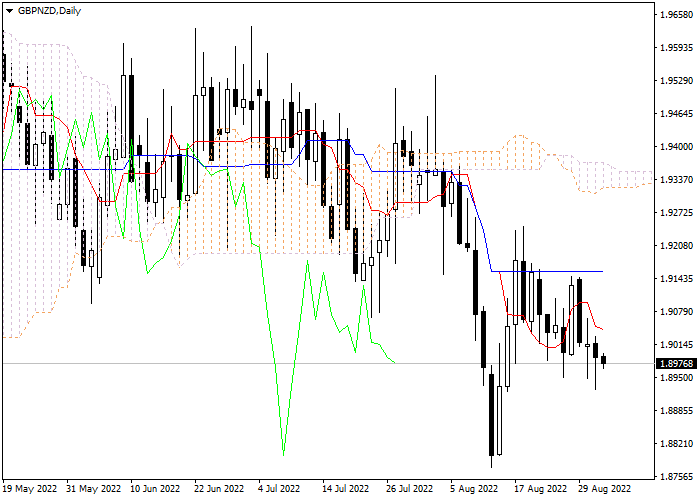The image size is (700, 500).
Task: Click the right end of the red line
Action: click(x=601, y=329)
